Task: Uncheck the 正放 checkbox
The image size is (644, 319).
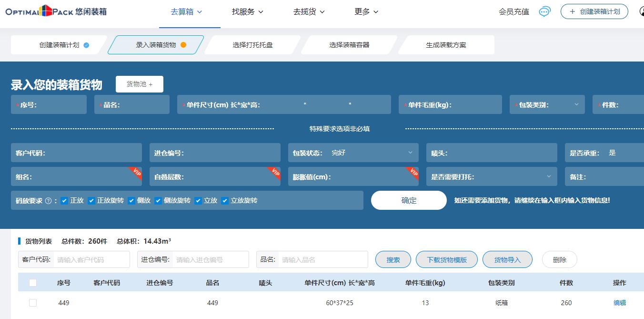Action: (64, 201)
